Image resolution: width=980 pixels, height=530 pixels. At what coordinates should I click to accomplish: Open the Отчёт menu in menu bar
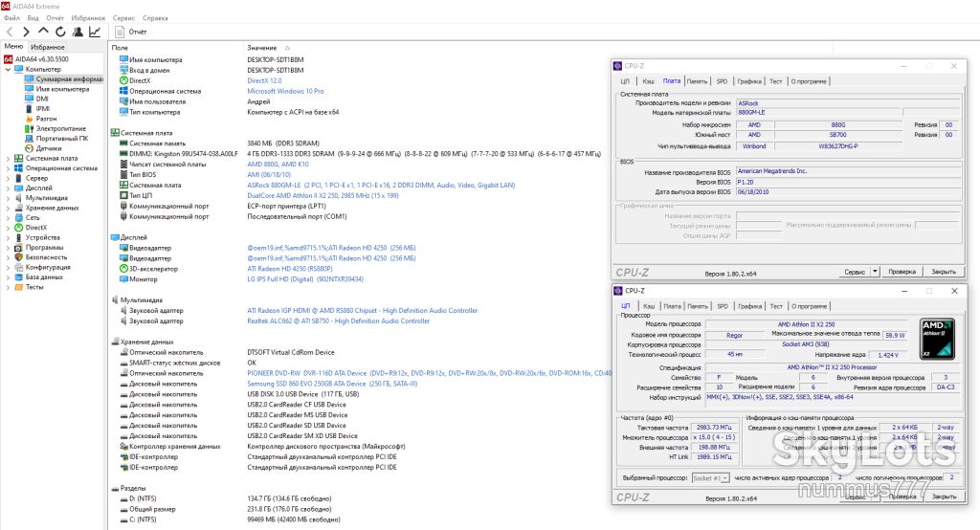55,18
